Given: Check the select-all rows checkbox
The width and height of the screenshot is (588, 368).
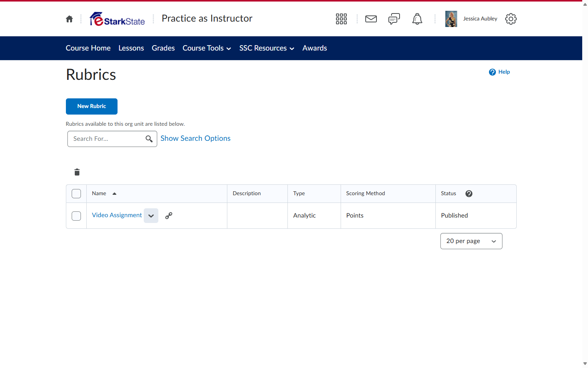Looking at the screenshot, I should (x=76, y=194).
